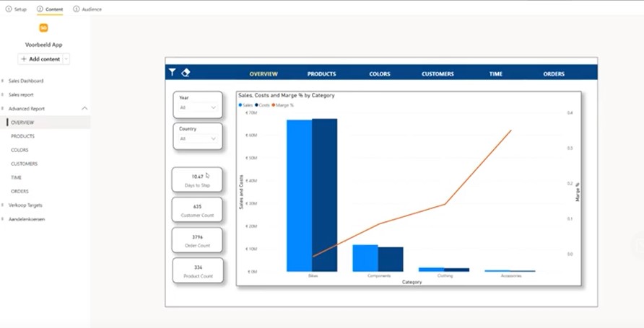Click the orange Voorbeeld App logo
Image resolution: width=644 pixels, height=328 pixels.
pos(43,28)
